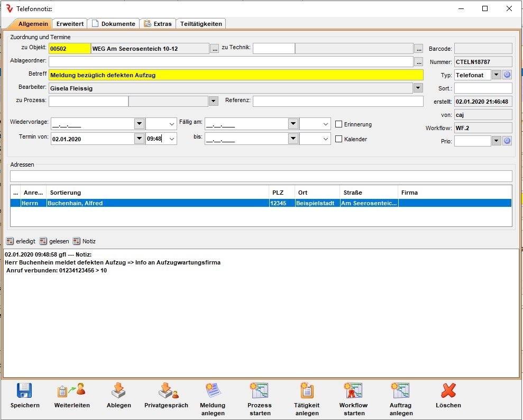523x420 pixels.
Task: Click into the Referenz input field
Action: click(x=338, y=101)
